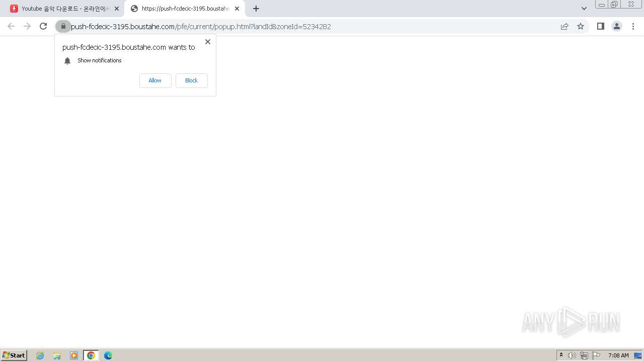This screenshot has width=644, height=362.
Task: Open Windows Media Player from the taskbar
Action: (74, 355)
